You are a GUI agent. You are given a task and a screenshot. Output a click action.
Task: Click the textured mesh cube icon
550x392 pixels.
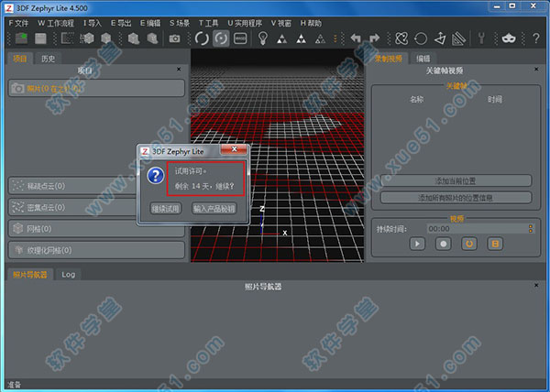[x=134, y=38]
